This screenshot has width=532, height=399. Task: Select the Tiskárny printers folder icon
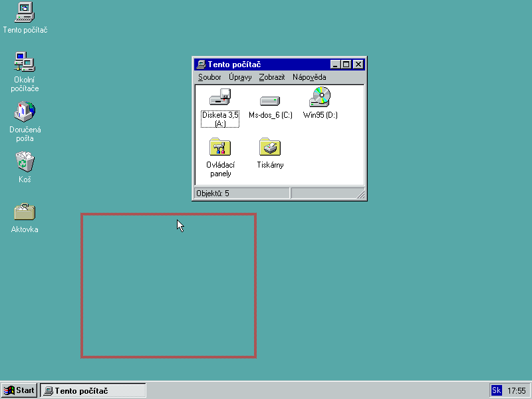(x=270, y=148)
